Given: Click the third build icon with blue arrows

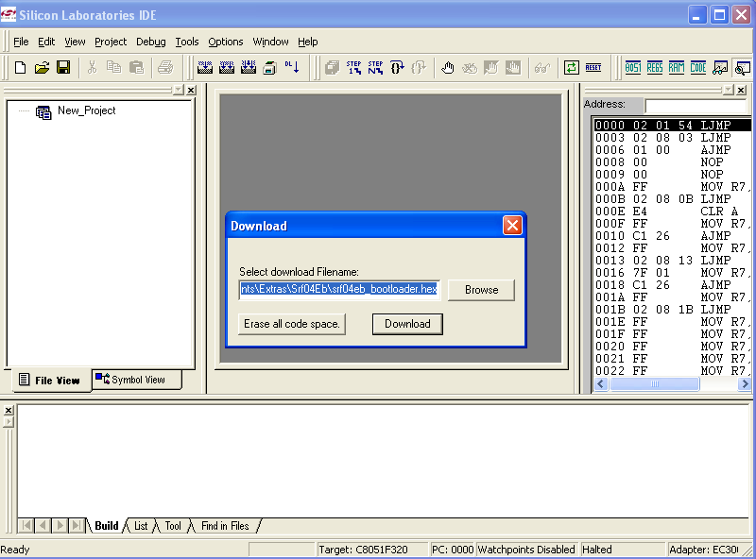Looking at the screenshot, I should pos(249,67).
